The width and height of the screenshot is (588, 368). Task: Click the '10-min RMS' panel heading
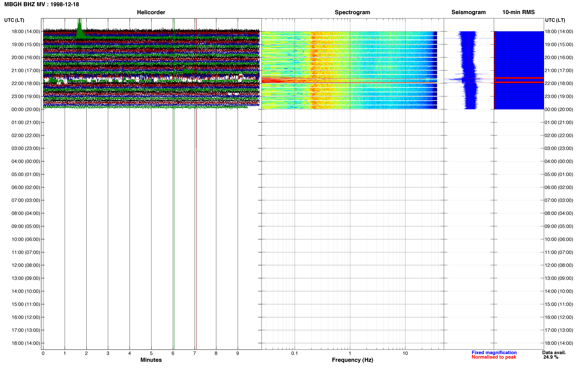518,12
